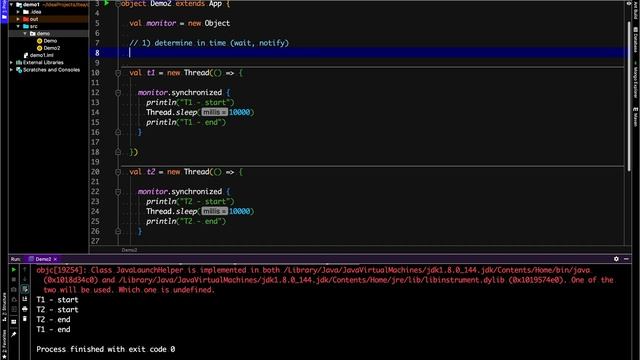Click the Dump Threads camera icon
Screen dimensions: 640x360
coord(14,289)
